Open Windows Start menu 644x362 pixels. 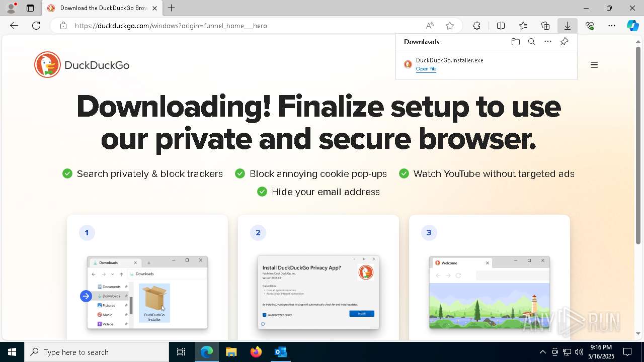(x=12, y=352)
